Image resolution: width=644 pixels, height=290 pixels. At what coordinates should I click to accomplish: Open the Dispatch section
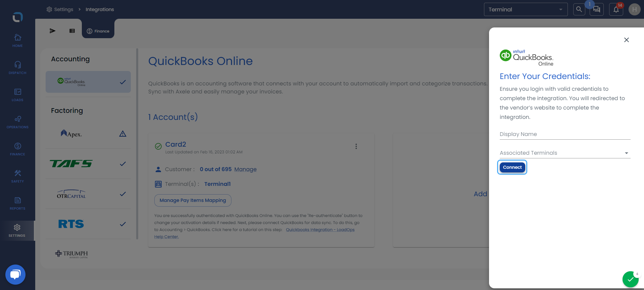tap(17, 68)
